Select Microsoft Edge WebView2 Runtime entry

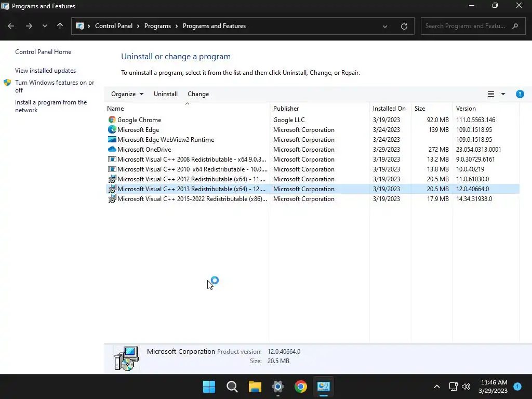tap(166, 139)
